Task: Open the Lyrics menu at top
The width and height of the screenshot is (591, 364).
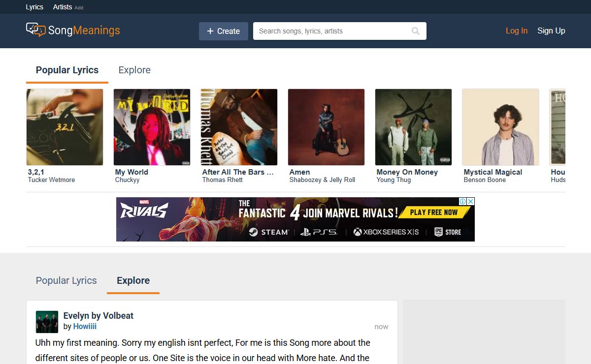Action: click(34, 7)
